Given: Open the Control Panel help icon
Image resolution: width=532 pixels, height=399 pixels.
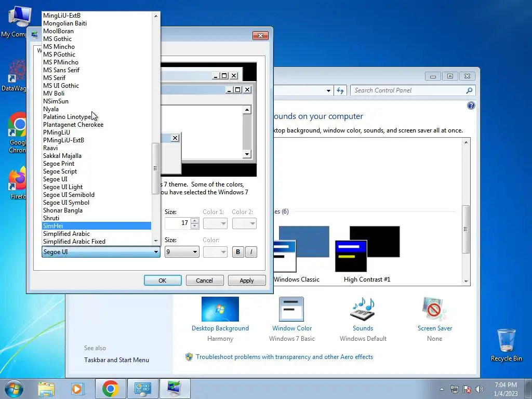Looking at the screenshot, I should coord(471,105).
